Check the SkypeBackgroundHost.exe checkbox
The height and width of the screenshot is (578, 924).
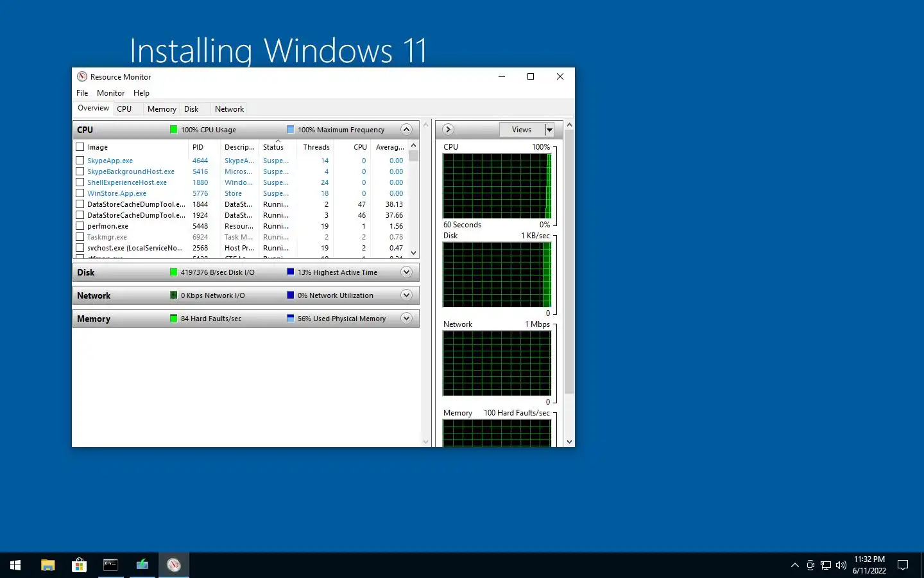[x=80, y=171]
